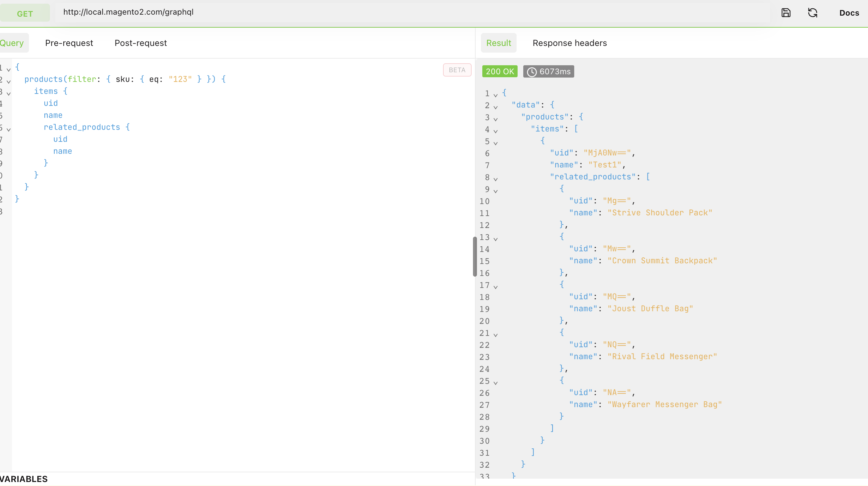The image size is (868, 486).
Task: Click the GraphQL endpoint URL field
Action: pos(404,12)
